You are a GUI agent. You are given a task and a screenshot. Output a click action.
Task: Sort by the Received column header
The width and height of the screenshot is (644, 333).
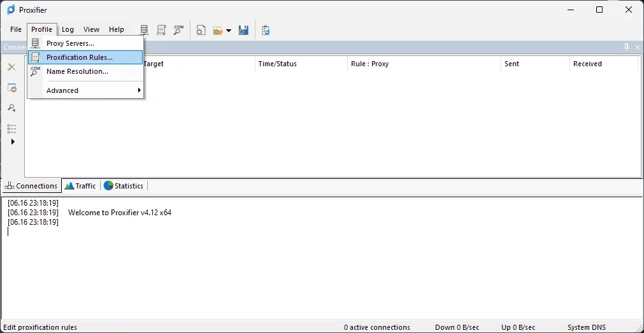click(604, 64)
